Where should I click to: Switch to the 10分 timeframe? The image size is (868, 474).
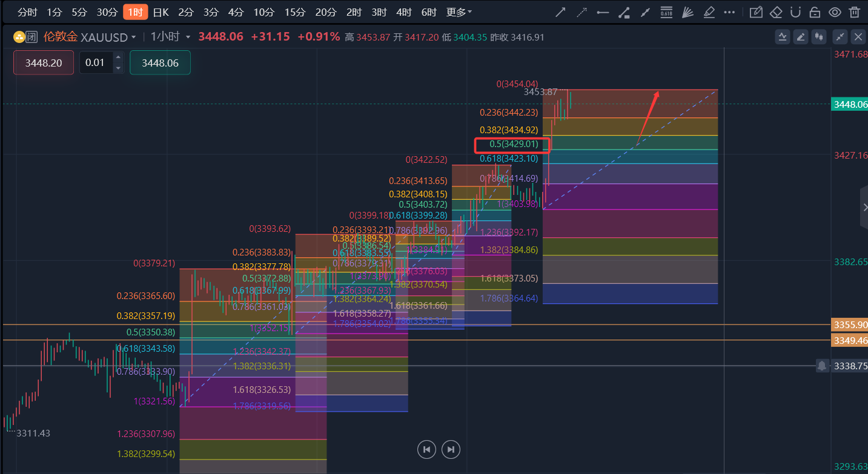tap(263, 12)
